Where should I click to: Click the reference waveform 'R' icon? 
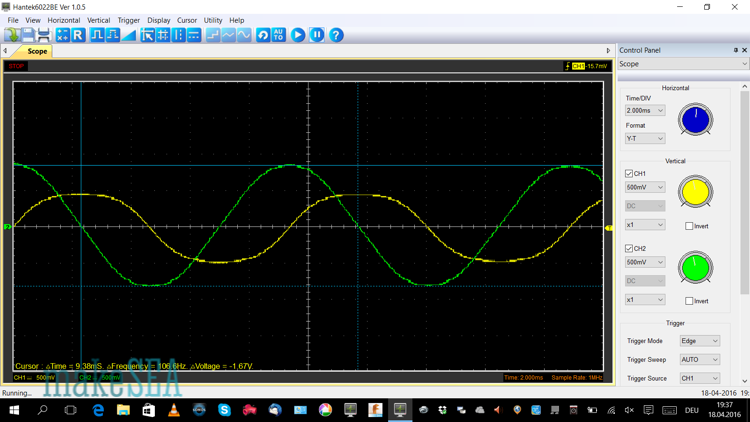pos(78,35)
